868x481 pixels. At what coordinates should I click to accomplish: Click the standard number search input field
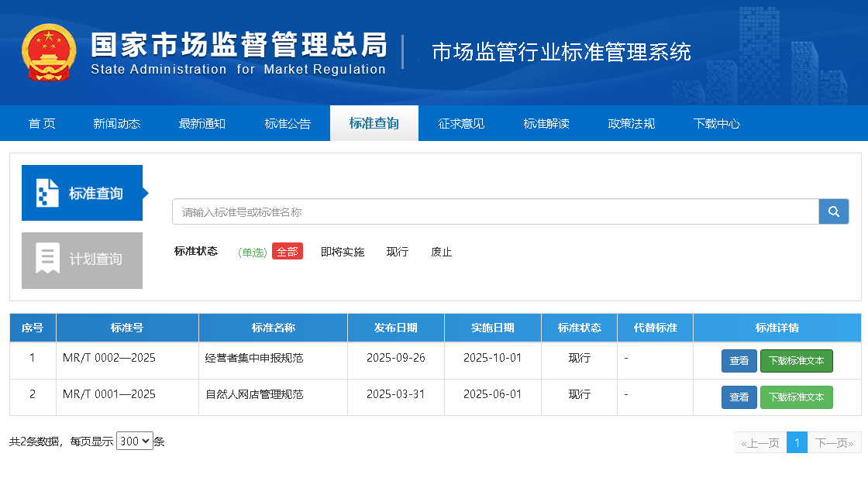(494, 211)
